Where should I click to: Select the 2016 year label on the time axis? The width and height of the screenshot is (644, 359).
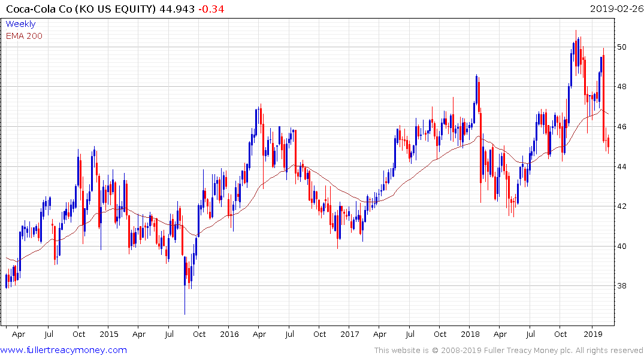coord(229,334)
